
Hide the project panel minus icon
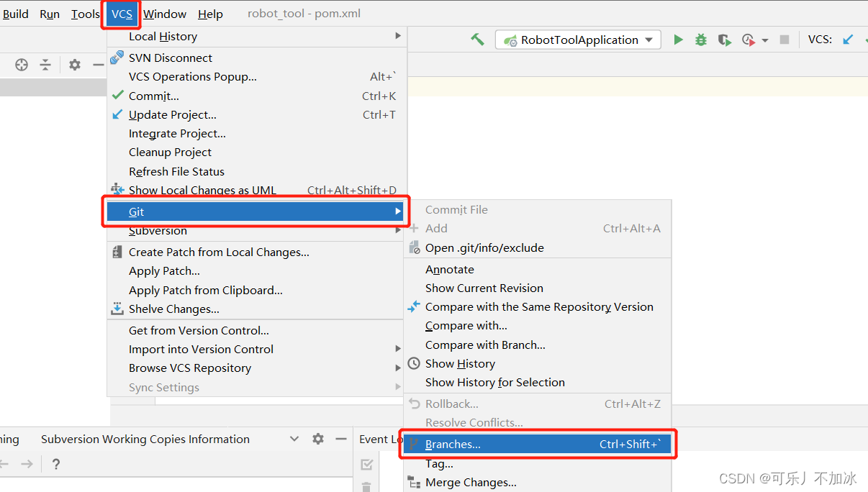[x=99, y=65]
